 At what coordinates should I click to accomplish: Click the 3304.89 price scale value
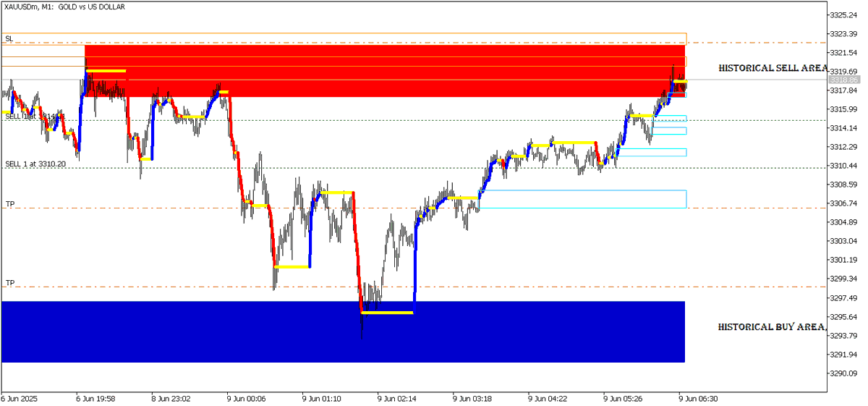pos(843,222)
